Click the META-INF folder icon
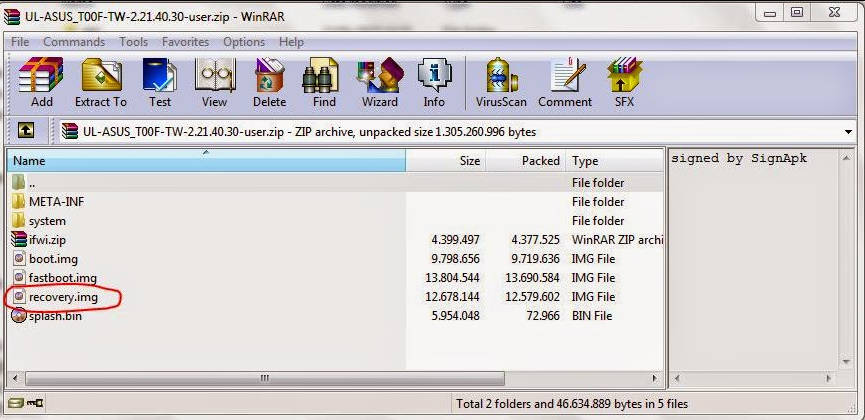 click(x=19, y=201)
